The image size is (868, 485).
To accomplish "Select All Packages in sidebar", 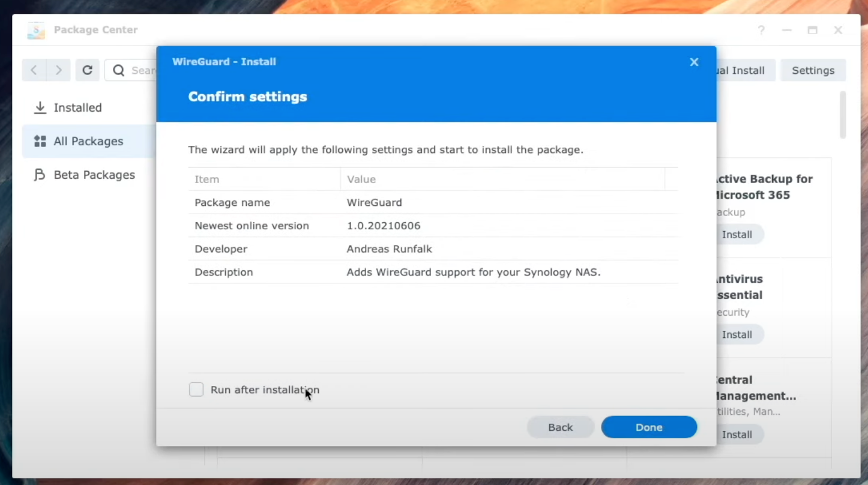I will [89, 141].
